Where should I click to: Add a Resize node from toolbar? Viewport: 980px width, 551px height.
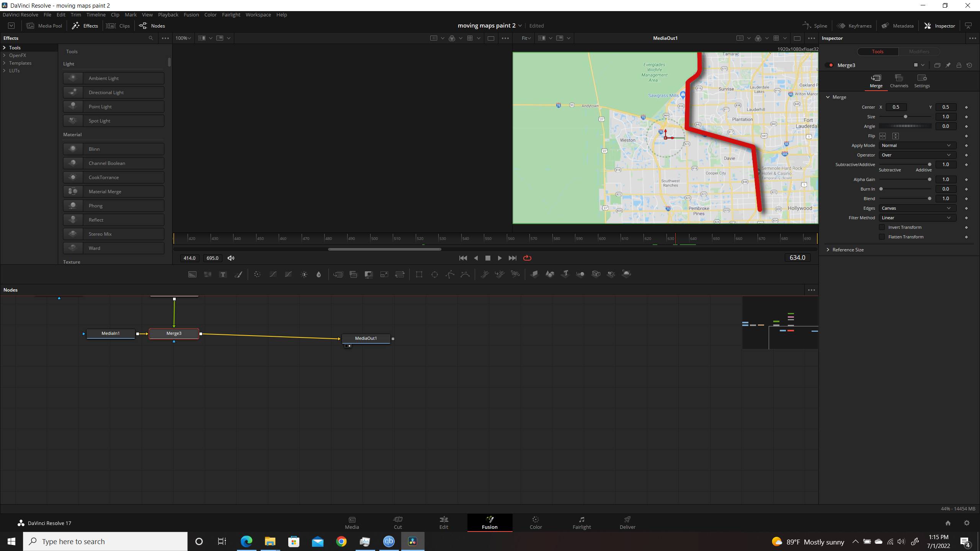(x=384, y=274)
